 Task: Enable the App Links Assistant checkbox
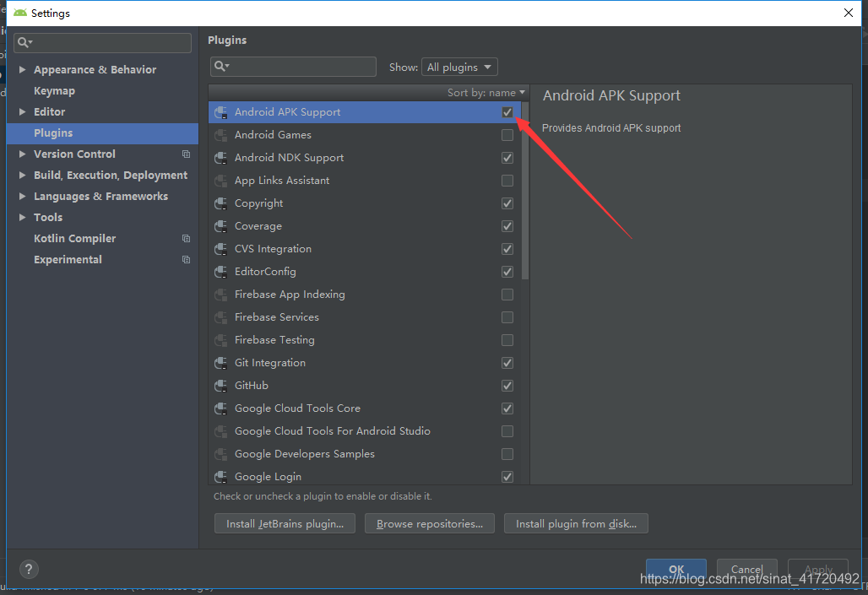pyautogui.click(x=507, y=181)
